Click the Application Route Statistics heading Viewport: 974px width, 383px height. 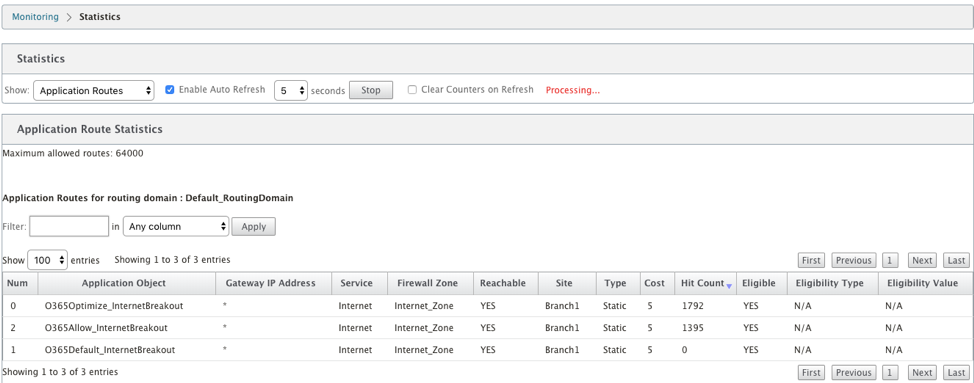click(89, 129)
